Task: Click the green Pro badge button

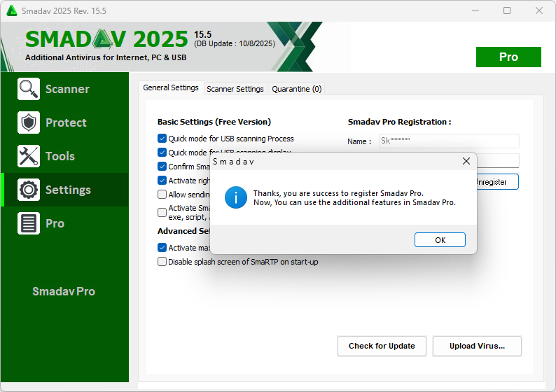Action: click(508, 57)
